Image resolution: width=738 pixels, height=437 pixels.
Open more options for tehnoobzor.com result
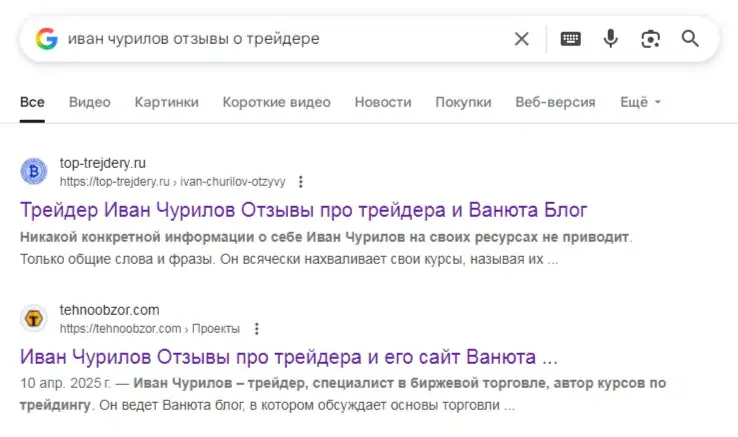coord(257,329)
